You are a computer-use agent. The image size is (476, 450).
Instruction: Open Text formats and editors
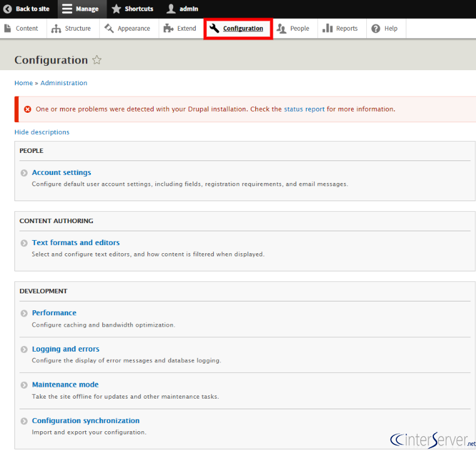76,243
